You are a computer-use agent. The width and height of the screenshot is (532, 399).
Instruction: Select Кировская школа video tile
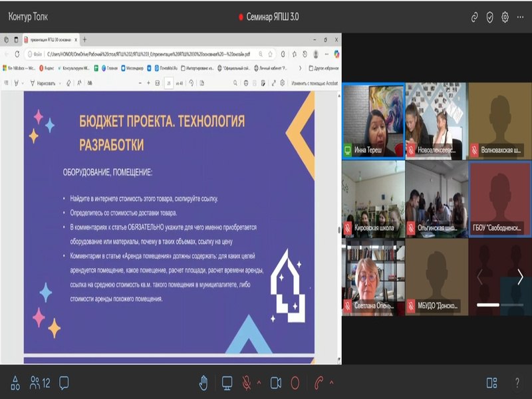point(374,199)
